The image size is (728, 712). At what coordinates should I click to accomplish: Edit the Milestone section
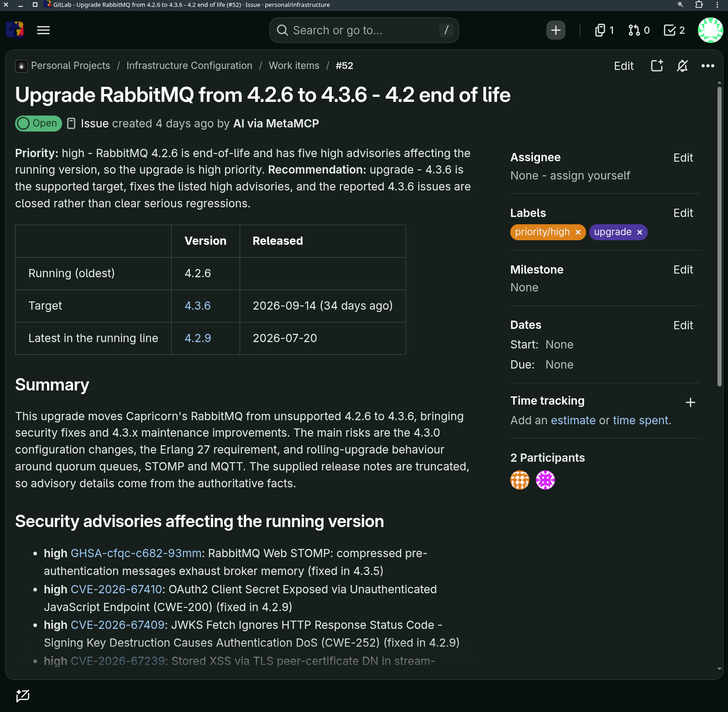click(683, 269)
